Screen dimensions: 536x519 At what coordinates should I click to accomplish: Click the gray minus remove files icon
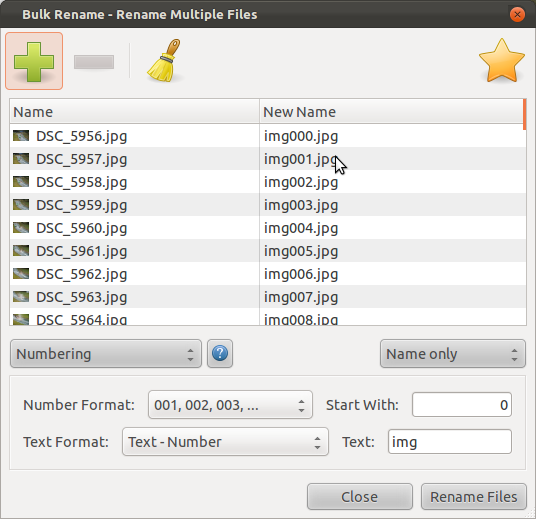[94, 62]
